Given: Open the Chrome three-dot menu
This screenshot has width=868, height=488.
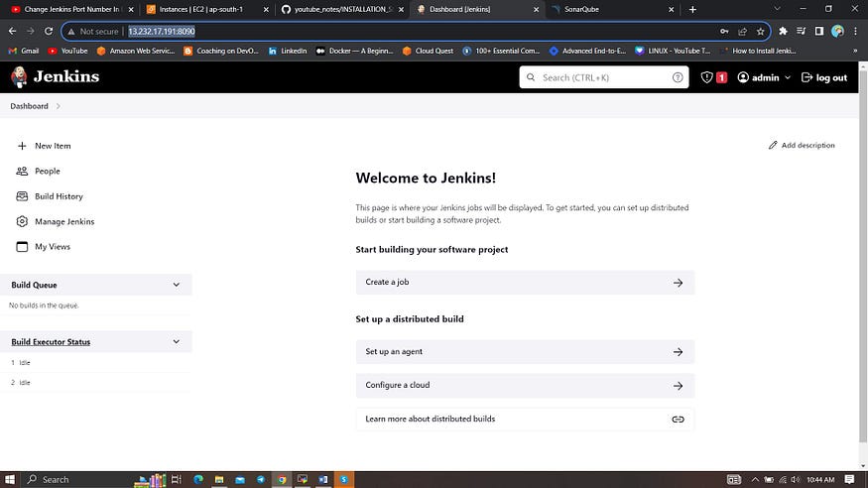Looking at the screenshot, I should [x=856, y=32].
